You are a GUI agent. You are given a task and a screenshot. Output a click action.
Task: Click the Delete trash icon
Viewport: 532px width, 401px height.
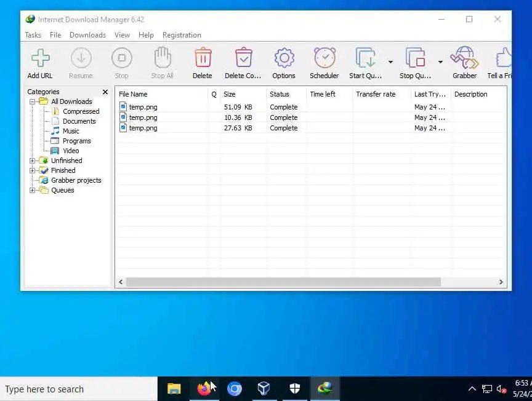point(203,58)
